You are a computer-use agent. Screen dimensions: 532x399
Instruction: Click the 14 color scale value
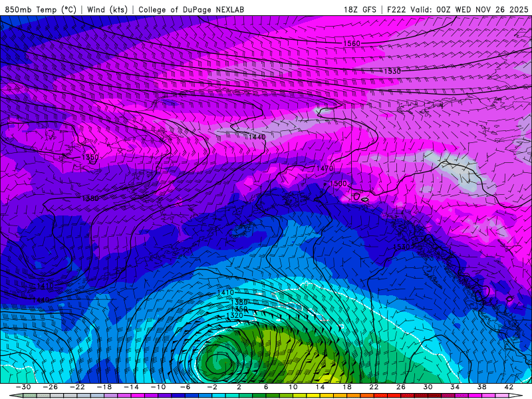tap(320, 387)
